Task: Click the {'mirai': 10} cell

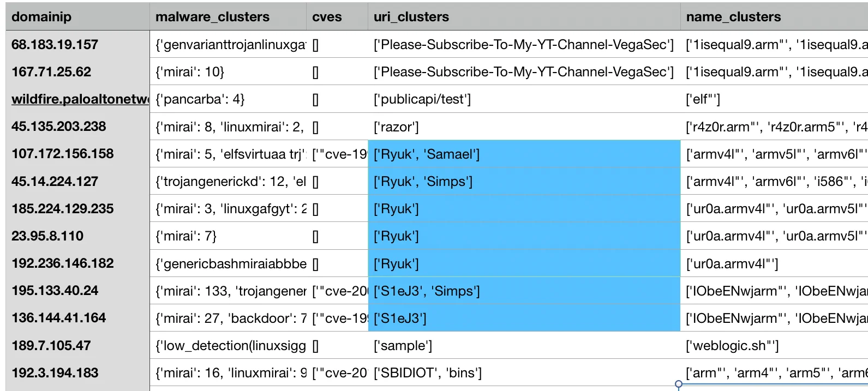Action: (x=228, y=71)
